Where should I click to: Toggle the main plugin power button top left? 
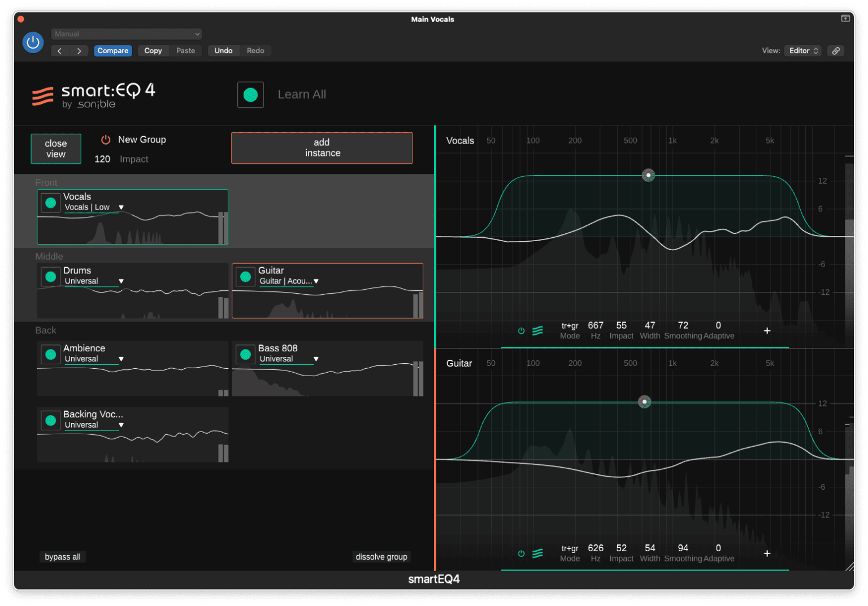click(33, 42)
